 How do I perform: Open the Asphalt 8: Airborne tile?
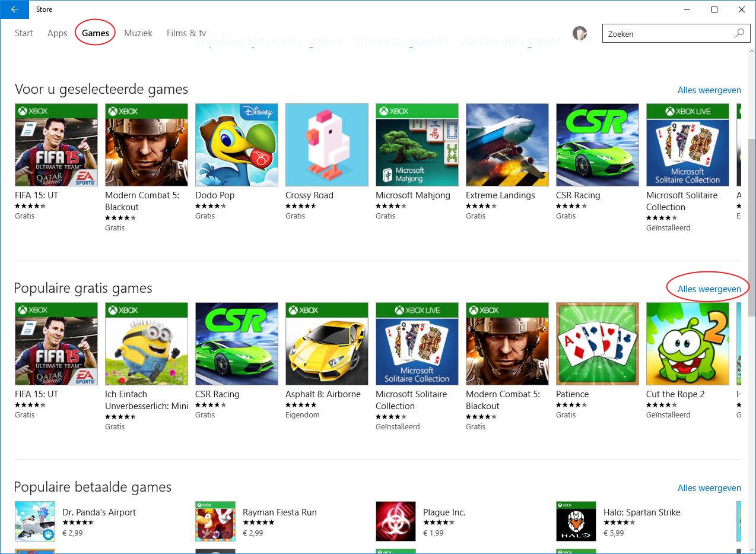[x=327, y=344]
